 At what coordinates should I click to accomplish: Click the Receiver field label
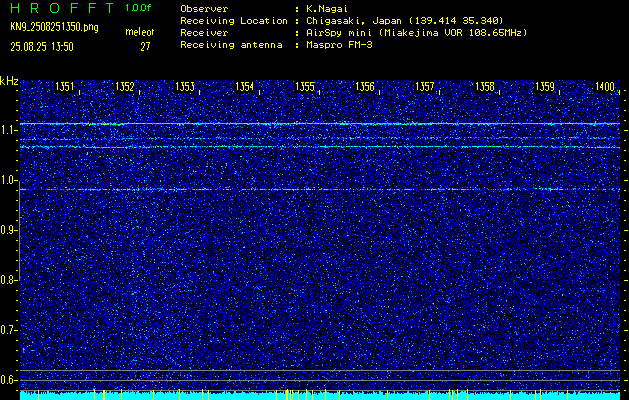(x=204, y=33)
